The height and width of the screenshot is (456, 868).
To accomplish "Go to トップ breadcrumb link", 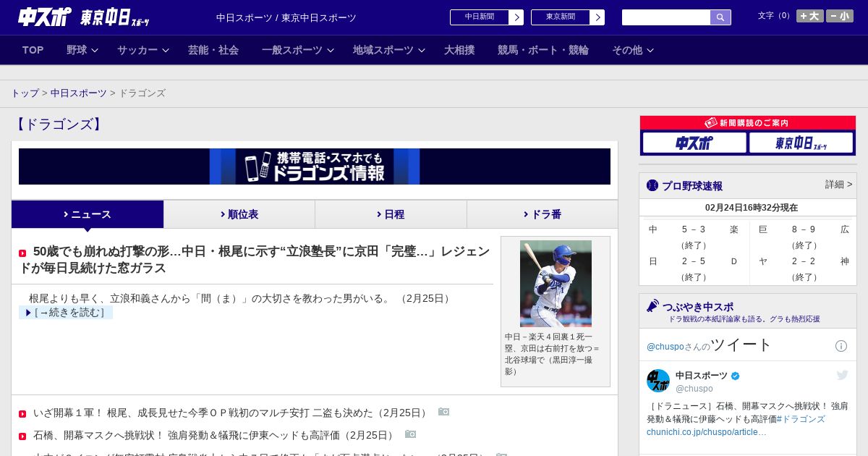I will 25,93.
